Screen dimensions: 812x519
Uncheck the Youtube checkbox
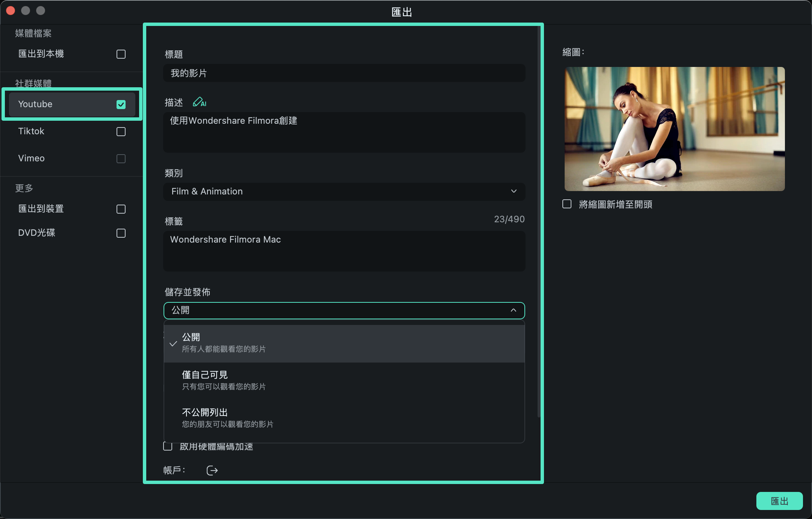[x=121, y=105]
